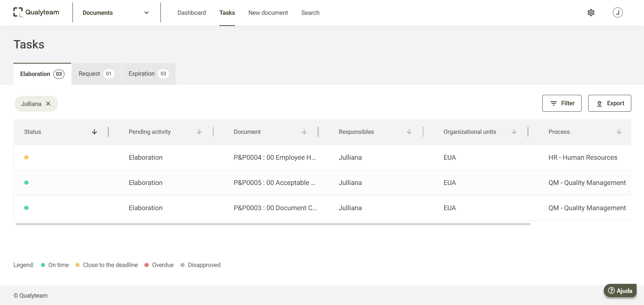Viewport: 644px width, 305px height.
Task: Open the Filter button
Action: pyautogui.click(x=562, y=103)
